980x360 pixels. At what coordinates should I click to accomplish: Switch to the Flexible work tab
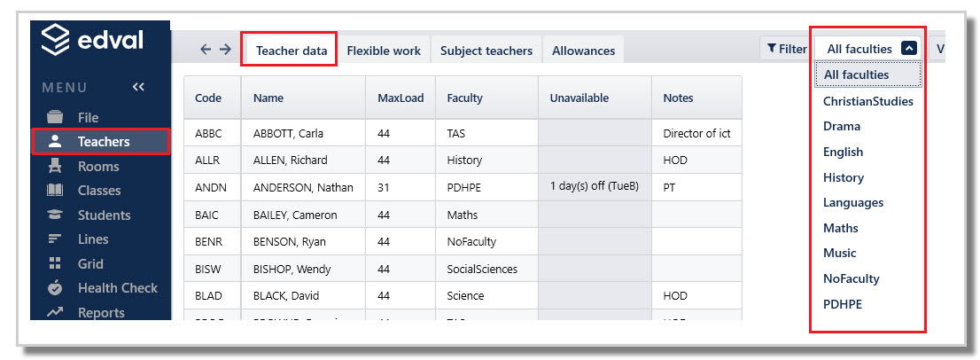point(384,51)
